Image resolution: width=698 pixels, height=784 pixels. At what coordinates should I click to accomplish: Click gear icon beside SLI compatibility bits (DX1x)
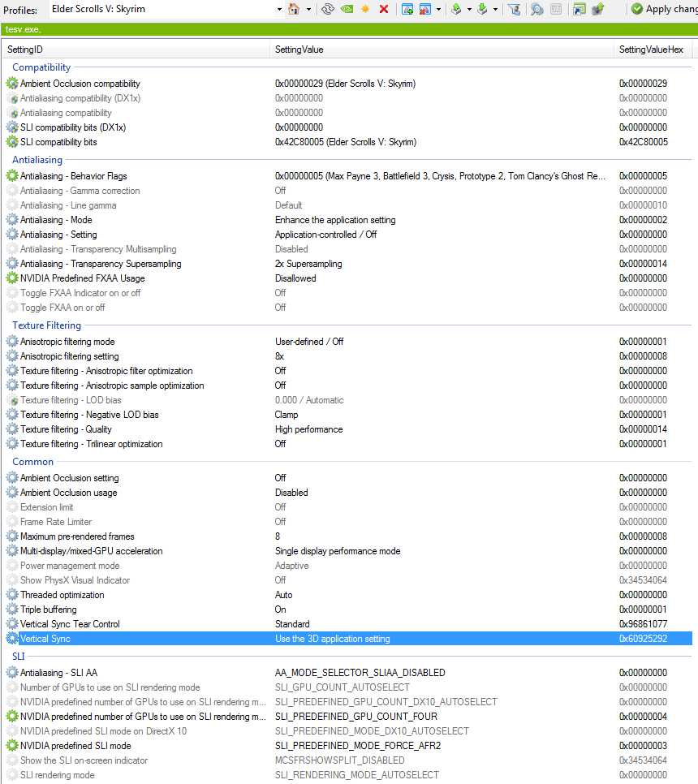tap(12, 127)
